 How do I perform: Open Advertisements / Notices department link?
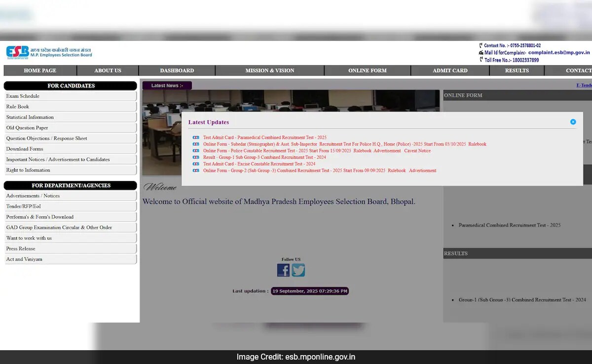[71, 196]
